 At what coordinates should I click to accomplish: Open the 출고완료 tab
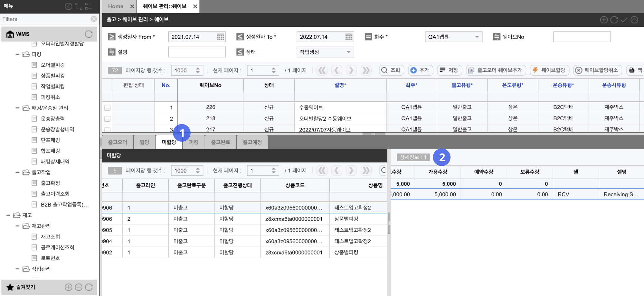pos(220,142)
